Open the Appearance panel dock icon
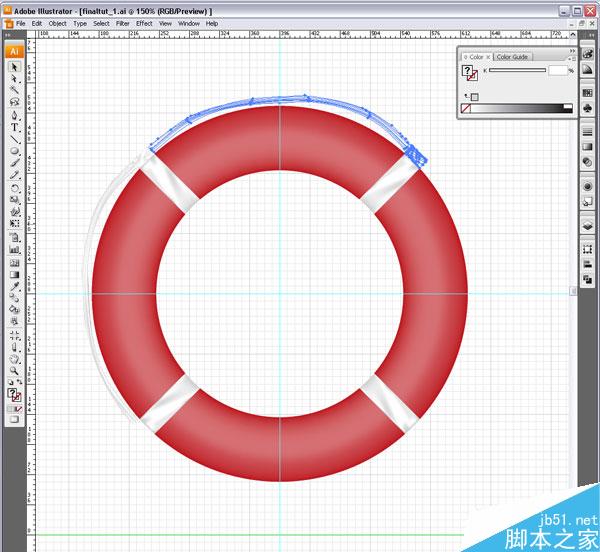This screenshot has width=600, height=552. click(x=587, y=186)
